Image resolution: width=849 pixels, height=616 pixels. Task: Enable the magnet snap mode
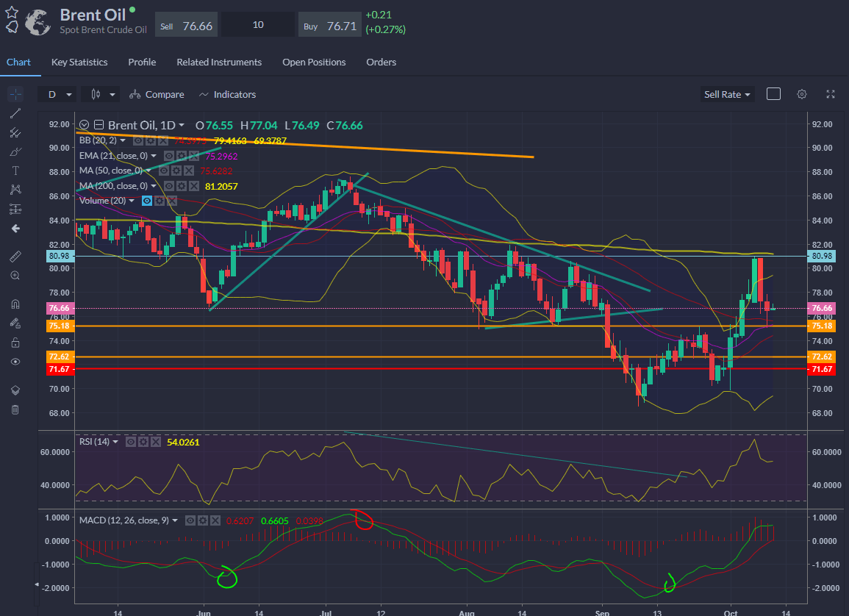tap(15, 304)
